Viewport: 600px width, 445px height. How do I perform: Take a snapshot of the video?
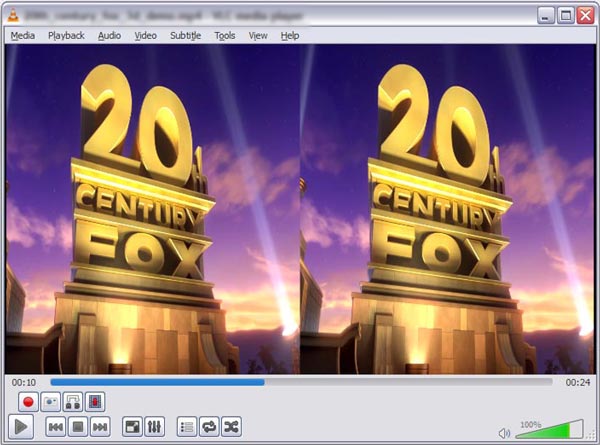[50, 402]
